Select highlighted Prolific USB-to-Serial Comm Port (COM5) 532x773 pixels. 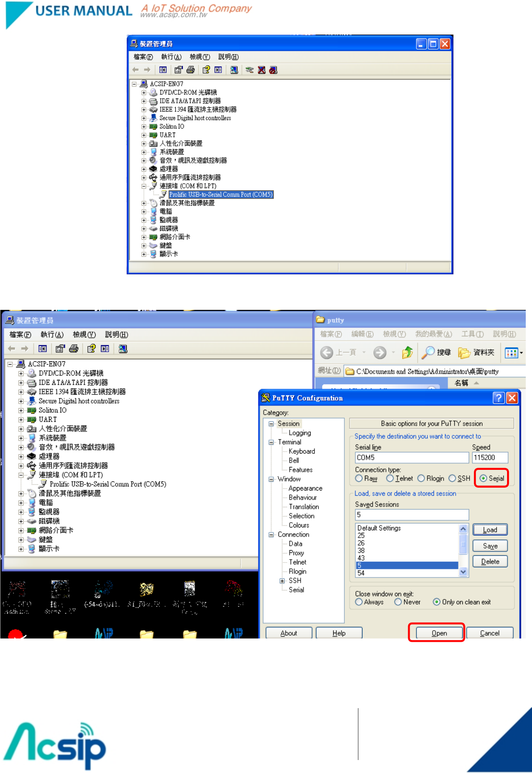pos(221,195)
